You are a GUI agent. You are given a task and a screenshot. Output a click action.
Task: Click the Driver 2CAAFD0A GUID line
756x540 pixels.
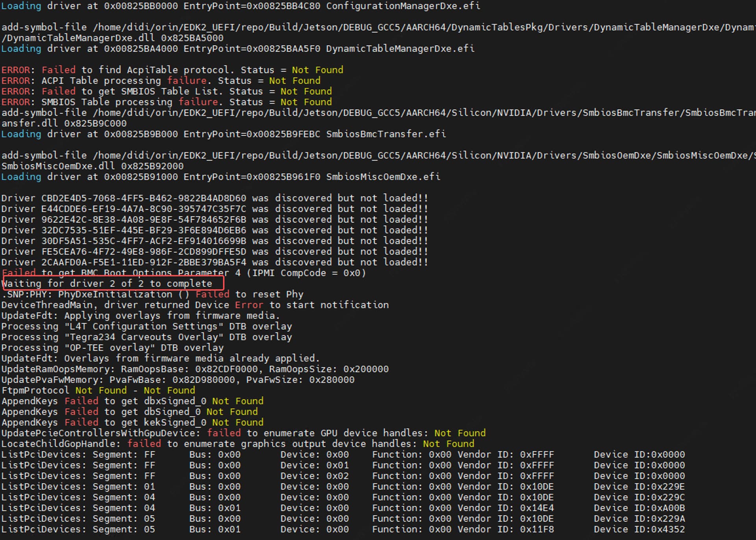pyautogui.click(x=214, y=262)
